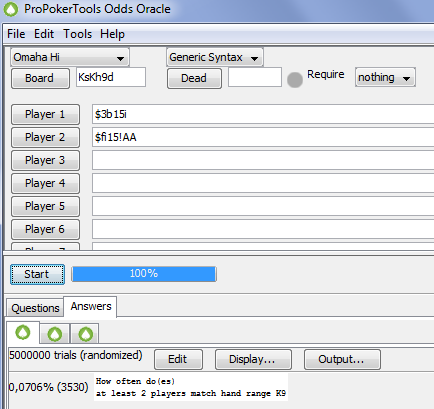Select the first green spade answer tab
The width and height of the screenshot is (434, 409).
23,333
